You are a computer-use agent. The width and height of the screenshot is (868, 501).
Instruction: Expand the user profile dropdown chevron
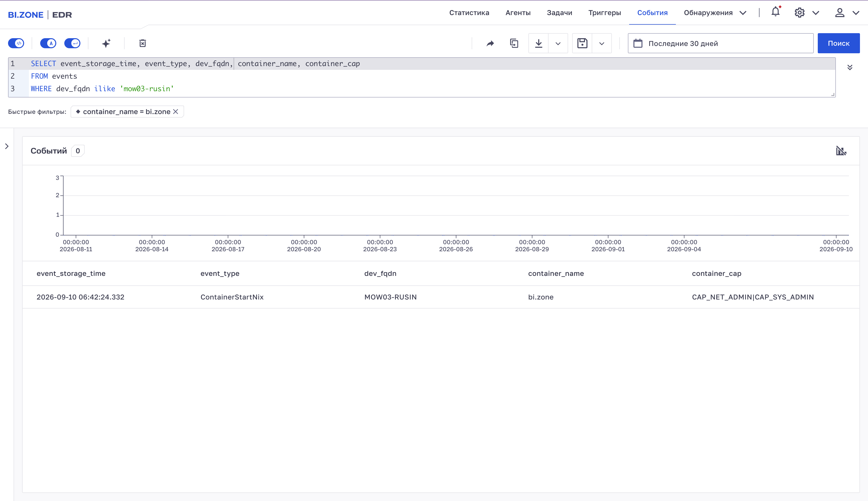pos(856,13)
